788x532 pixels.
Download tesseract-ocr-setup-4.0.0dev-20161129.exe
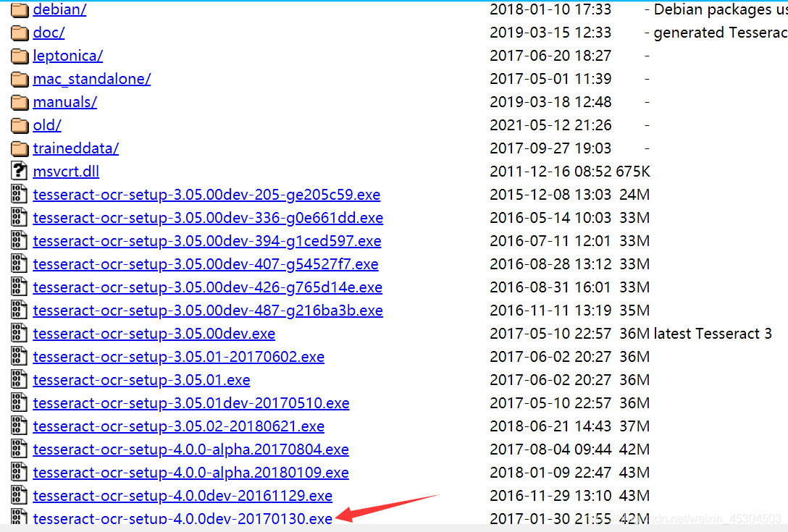point(183,495)
